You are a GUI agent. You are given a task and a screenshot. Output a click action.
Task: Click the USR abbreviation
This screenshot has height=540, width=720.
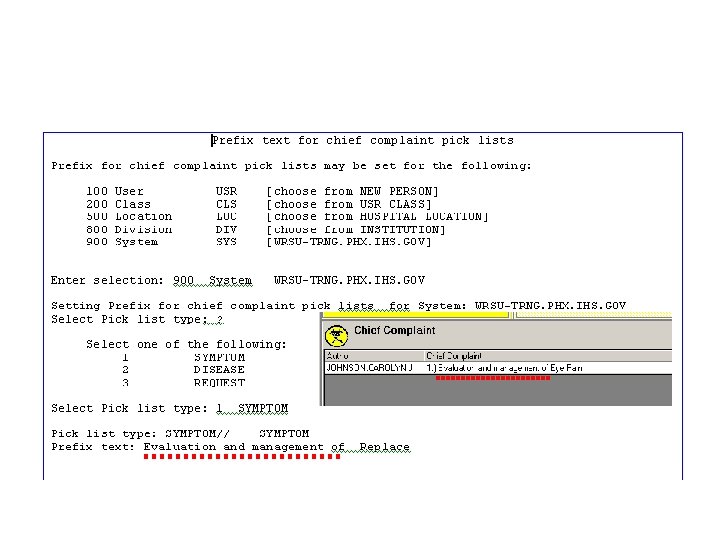226,191
